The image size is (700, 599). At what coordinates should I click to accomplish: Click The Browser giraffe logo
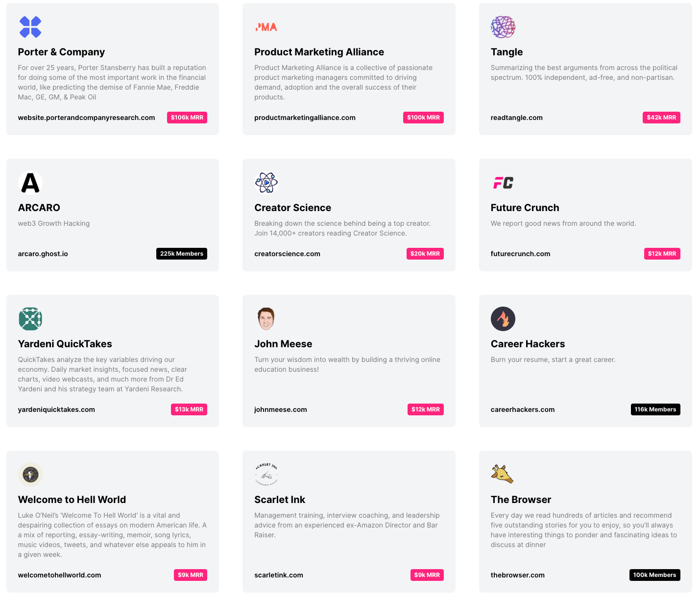pyautogui.click(x=502, y=474)
